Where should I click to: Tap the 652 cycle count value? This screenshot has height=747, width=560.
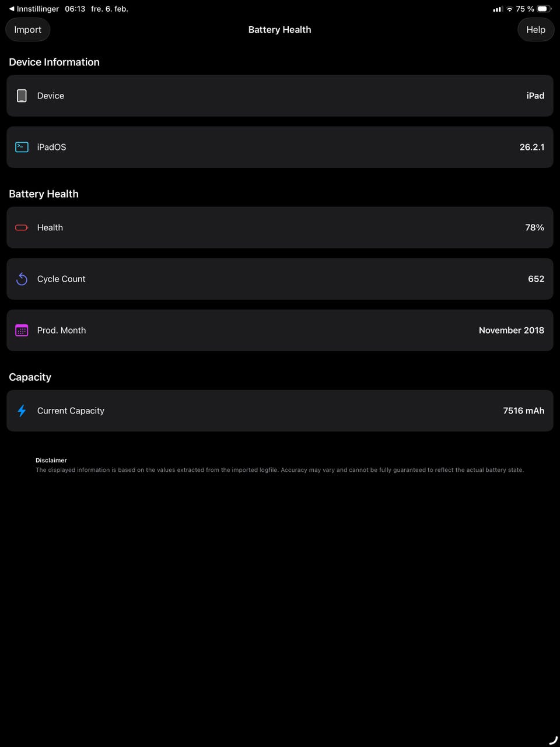pyautogui.click(x=535, y=279)
